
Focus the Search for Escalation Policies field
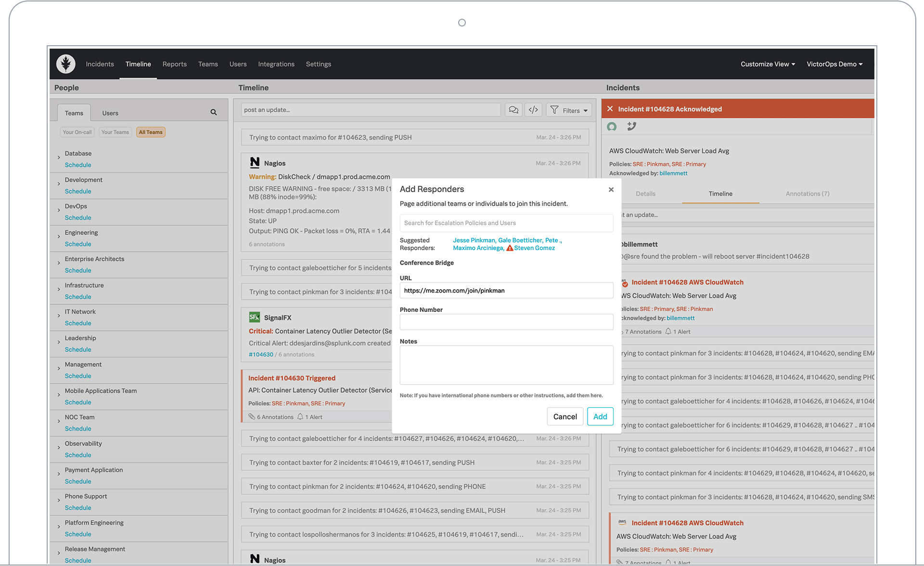(x=506, y=223)
